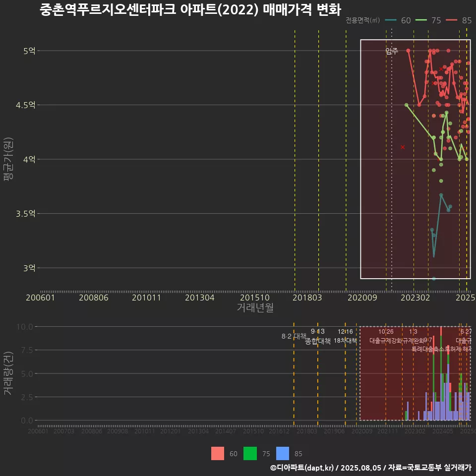Click 201011 on the price chart x-axis

click(146, 297)
